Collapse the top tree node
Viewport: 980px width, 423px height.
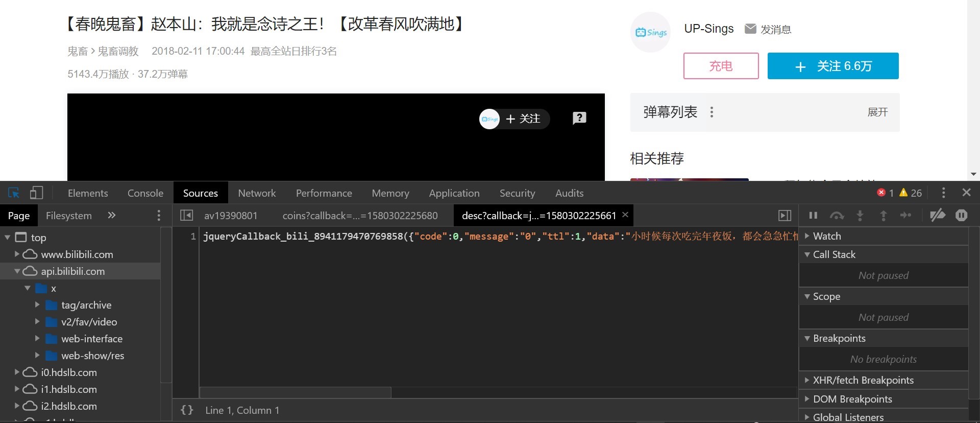click(7, 237)
